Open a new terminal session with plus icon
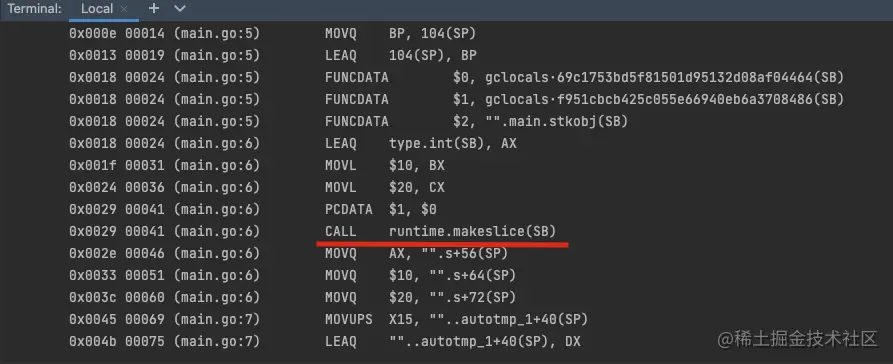Image resolution: width=893 pixels, height=364 pixels. pos(154,9)
